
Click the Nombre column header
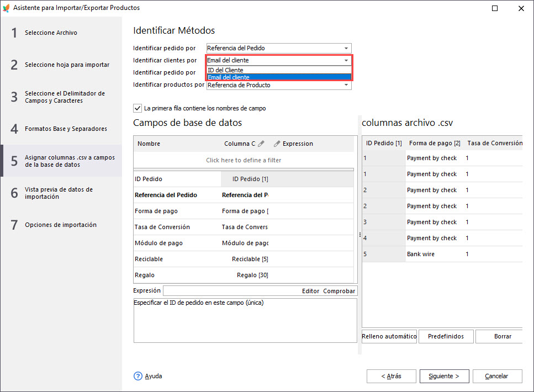pyautogui.click(x=177, y=144)
